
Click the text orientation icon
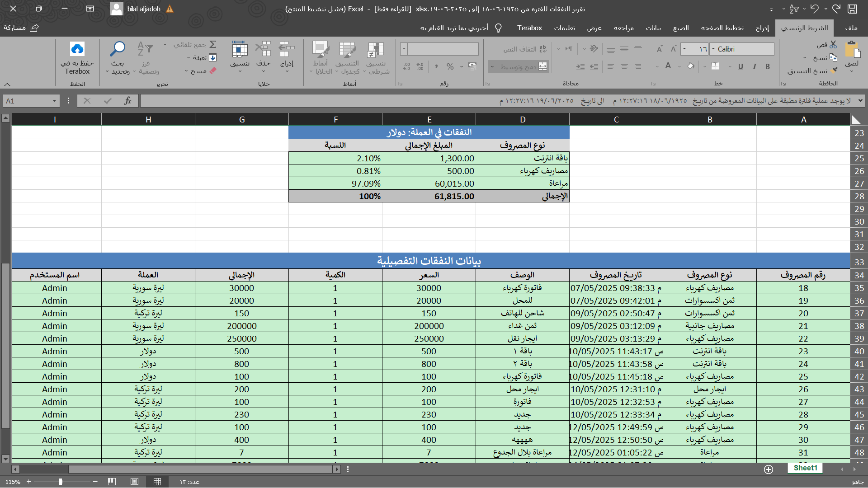coord(594,49)
